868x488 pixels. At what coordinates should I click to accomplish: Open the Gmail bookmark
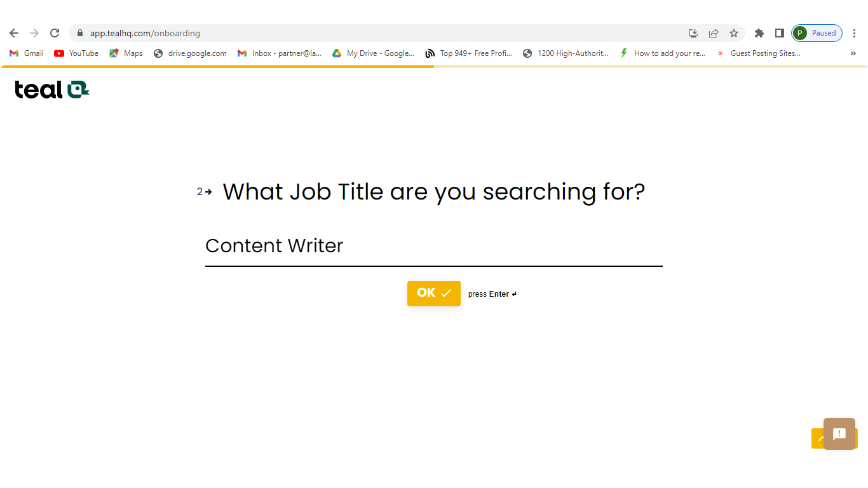point(27,53)
